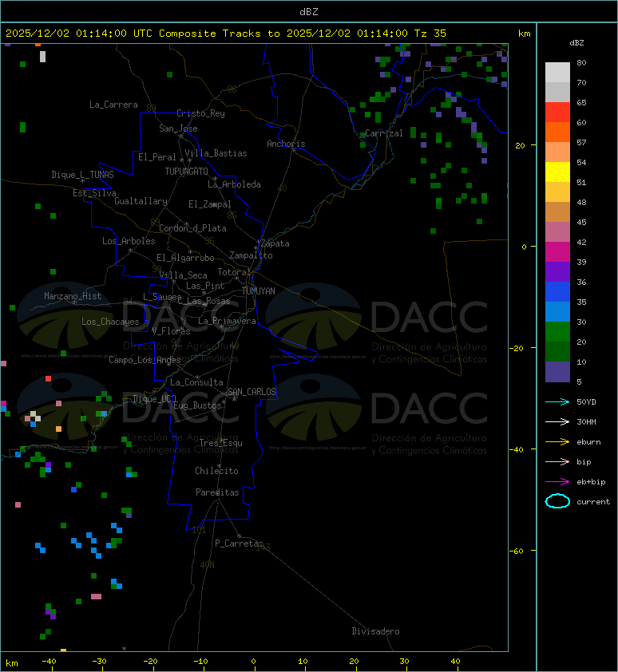The height and width of the screenshot is (672, 618).
Task: Click the Zapata place label
Action: tap(275, 244)
